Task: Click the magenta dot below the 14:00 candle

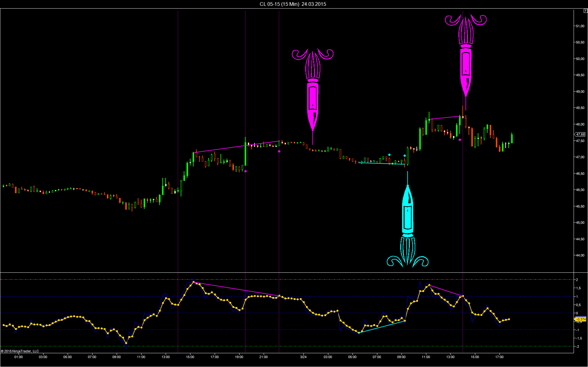Action: [460, 140]
